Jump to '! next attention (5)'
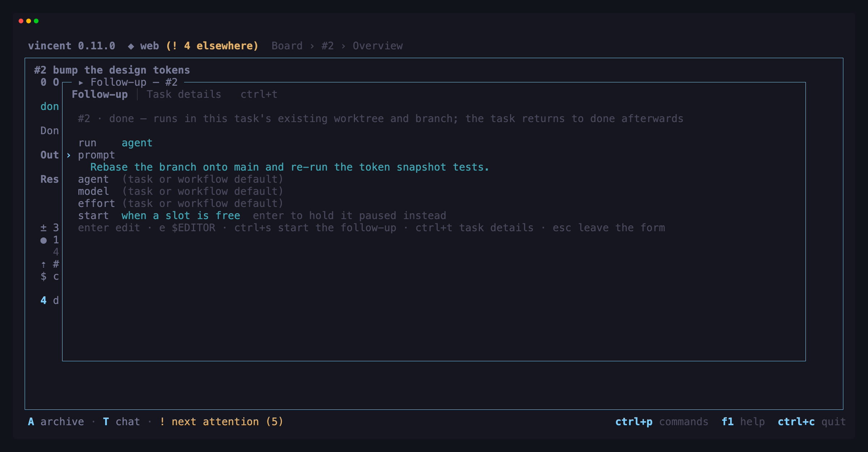Image resolution: width=868 pixels, height=452 pixels. click(221, 422)
